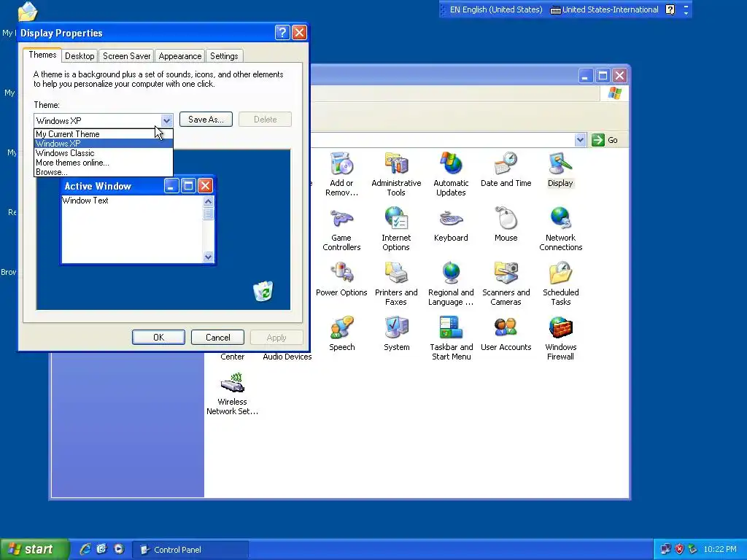Select the Themes tab
The width and height of the screenshot is (747, 560).
42,55
